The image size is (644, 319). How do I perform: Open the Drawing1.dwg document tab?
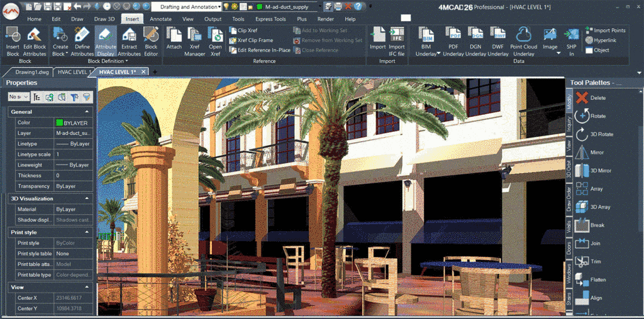31,72
